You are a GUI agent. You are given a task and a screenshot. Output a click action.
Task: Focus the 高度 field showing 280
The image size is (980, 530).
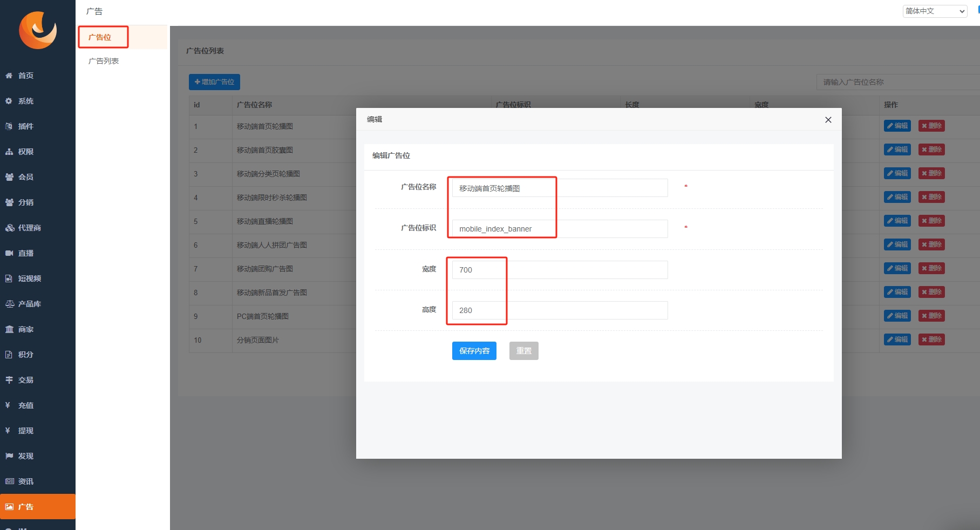click(560, 310)
